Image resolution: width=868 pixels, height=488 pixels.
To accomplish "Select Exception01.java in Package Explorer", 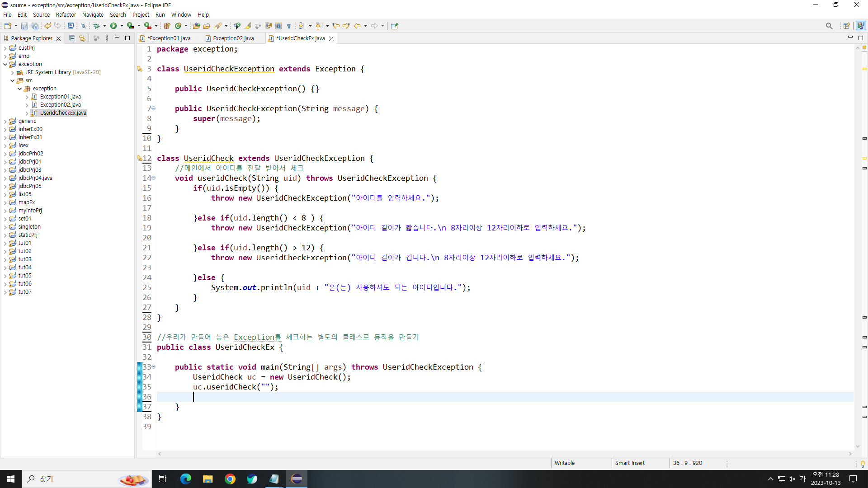I will click(x=60, y=97).
